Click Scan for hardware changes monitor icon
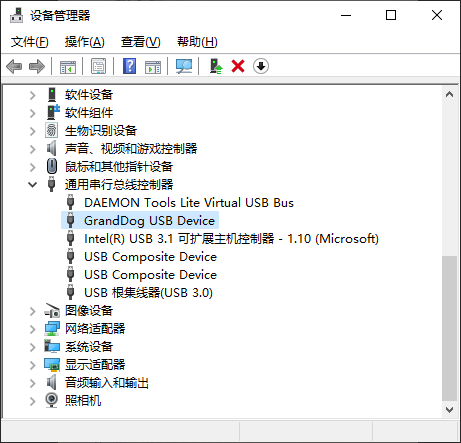This screenshot has width=461, height=443. (x=184, y=66)
